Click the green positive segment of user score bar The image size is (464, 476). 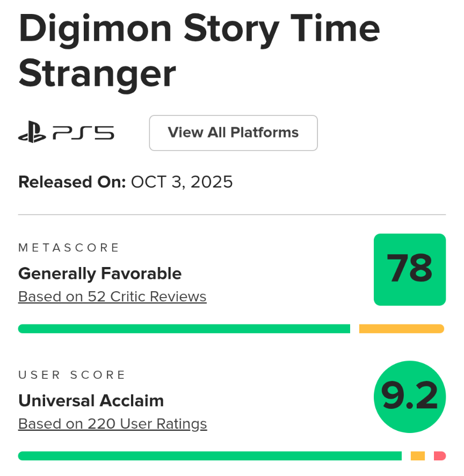tap(209, 456)
